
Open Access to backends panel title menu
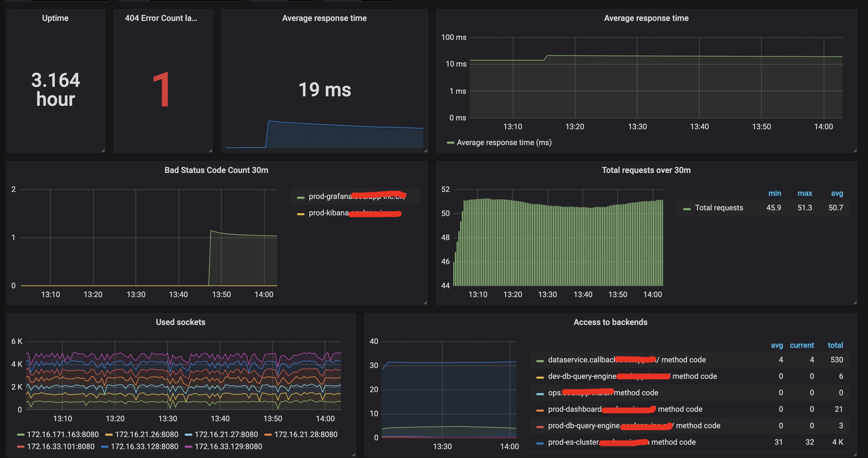click(x=610, y=322)
